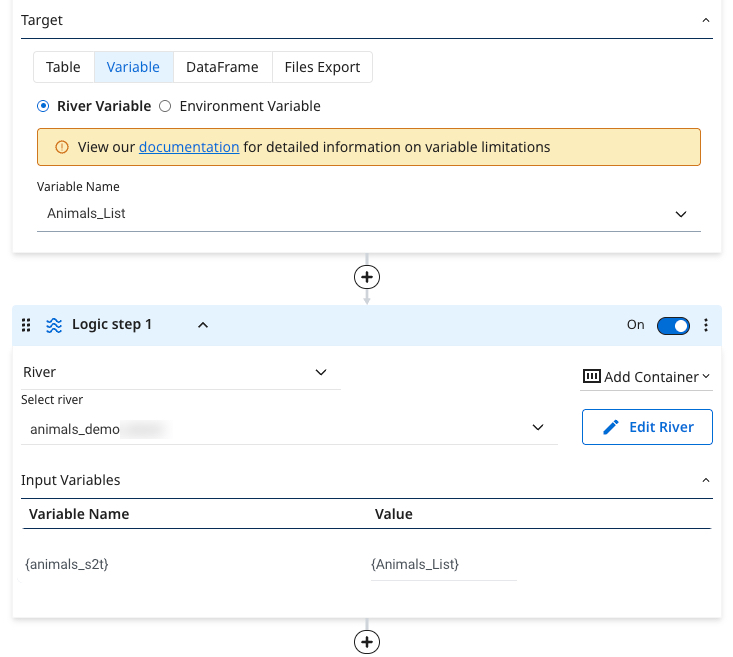Click the pencil icon in Edit River
This screenshot has width=733, height=657.
(x=611, y=427)
